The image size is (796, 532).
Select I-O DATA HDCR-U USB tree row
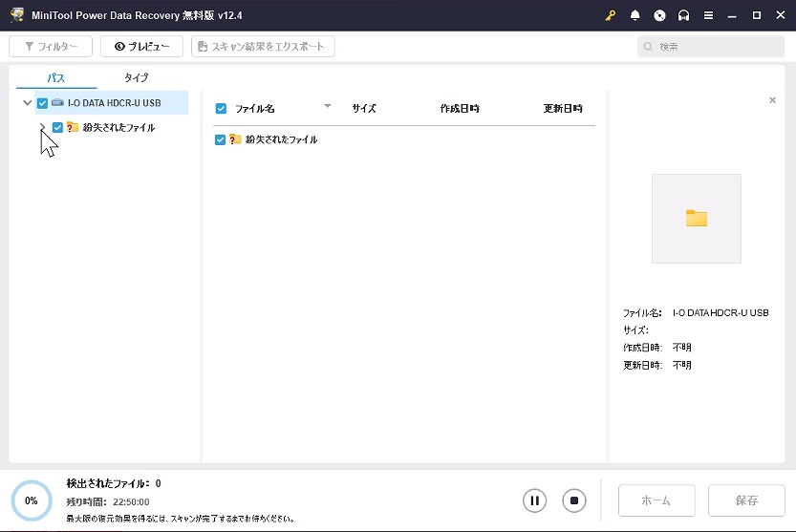(x=112, y=103)
